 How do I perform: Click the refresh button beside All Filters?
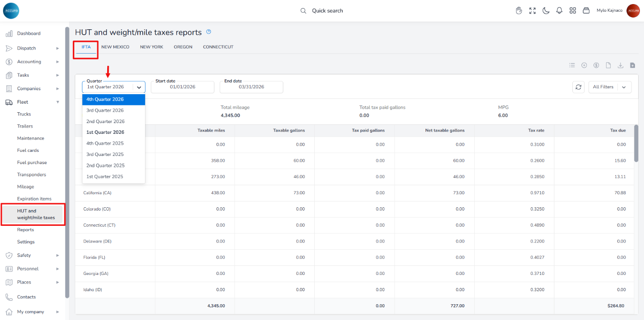click(x=578, y=87)
